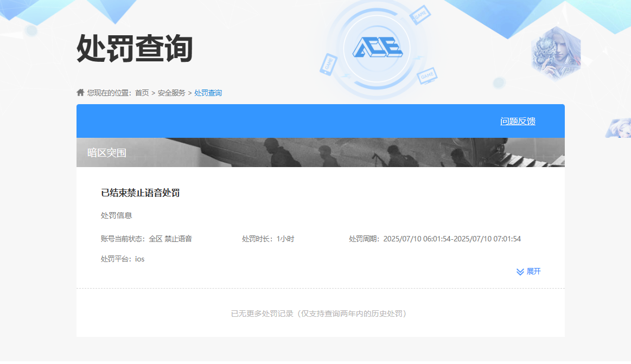
Task: Click the double-chevron icon next to 展开
Action: pyautogui.click(x=519, y=271)
